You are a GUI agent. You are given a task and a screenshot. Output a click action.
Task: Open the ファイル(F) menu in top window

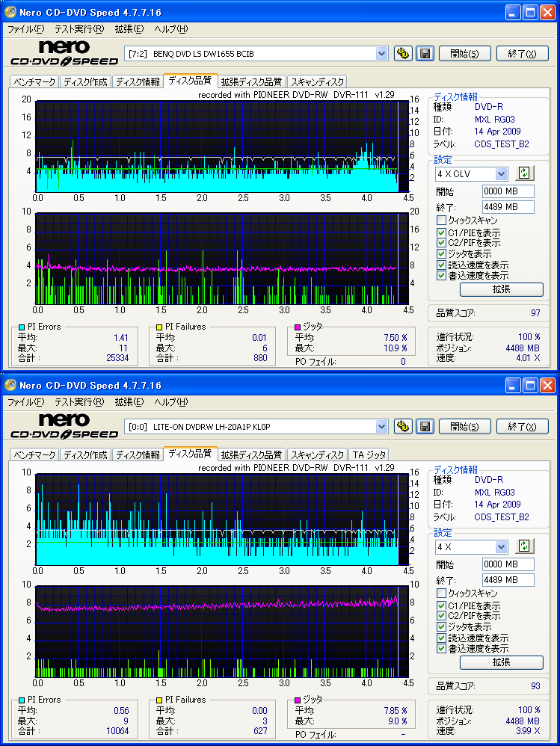[x=25, y=29]
